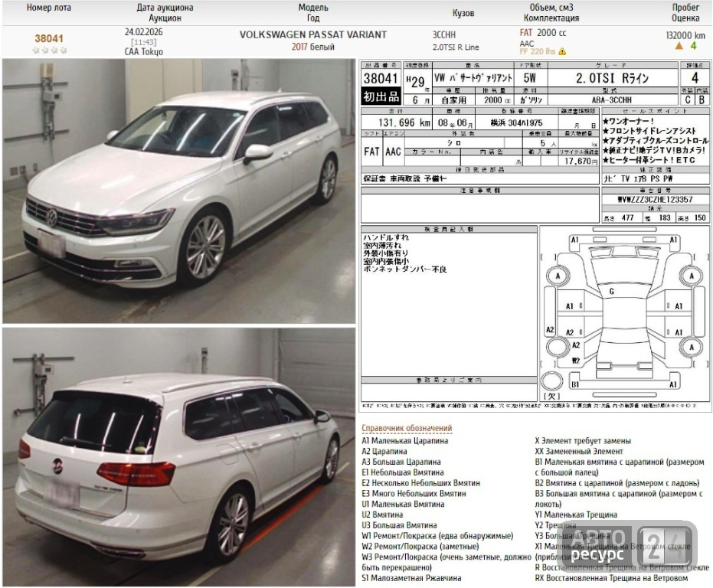Click the yellow warning icon near FF 220 lhs
The height and width of the screenshot is (588, 713).
click(562, 51)
